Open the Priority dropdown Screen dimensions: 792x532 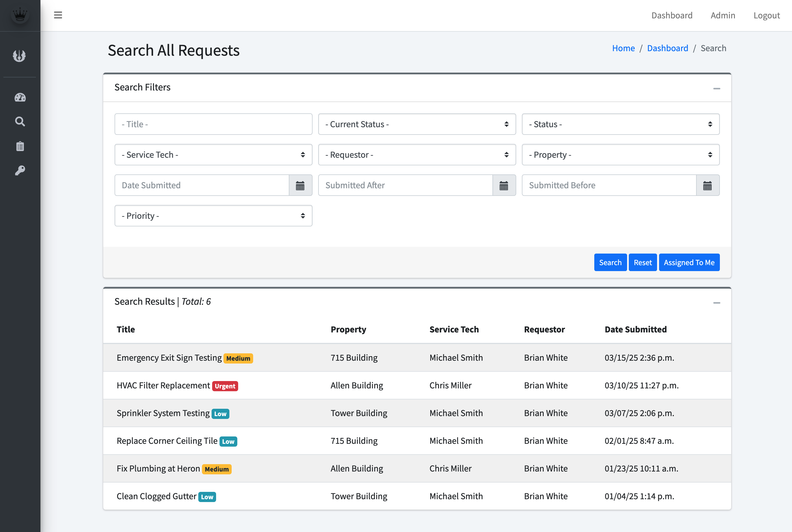(x=213, y=215)
